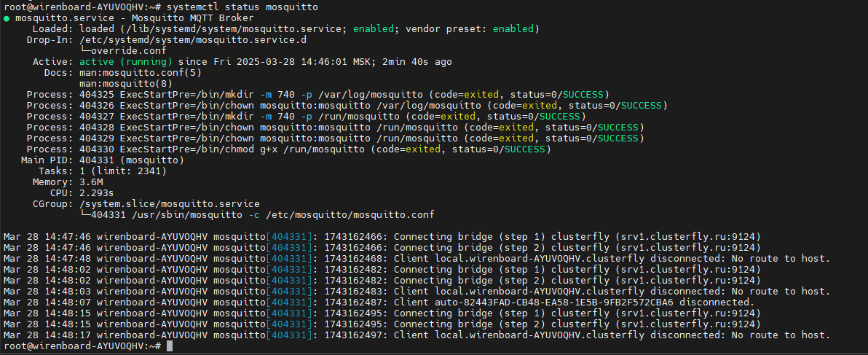Click Process 404325 mkdir /var/log/mosquitto line
The image size is (868, 355).
pyautogui.click(x=317, y=94)
